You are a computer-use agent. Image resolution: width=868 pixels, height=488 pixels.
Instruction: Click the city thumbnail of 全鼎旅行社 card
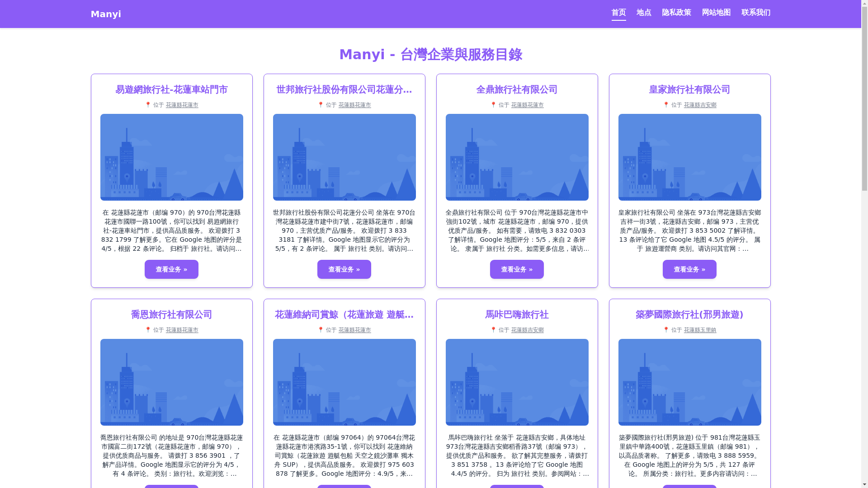(517, 157)
